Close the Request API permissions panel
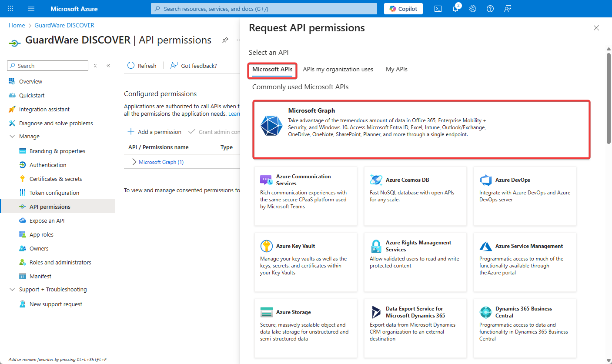 [x=596, y=28]
